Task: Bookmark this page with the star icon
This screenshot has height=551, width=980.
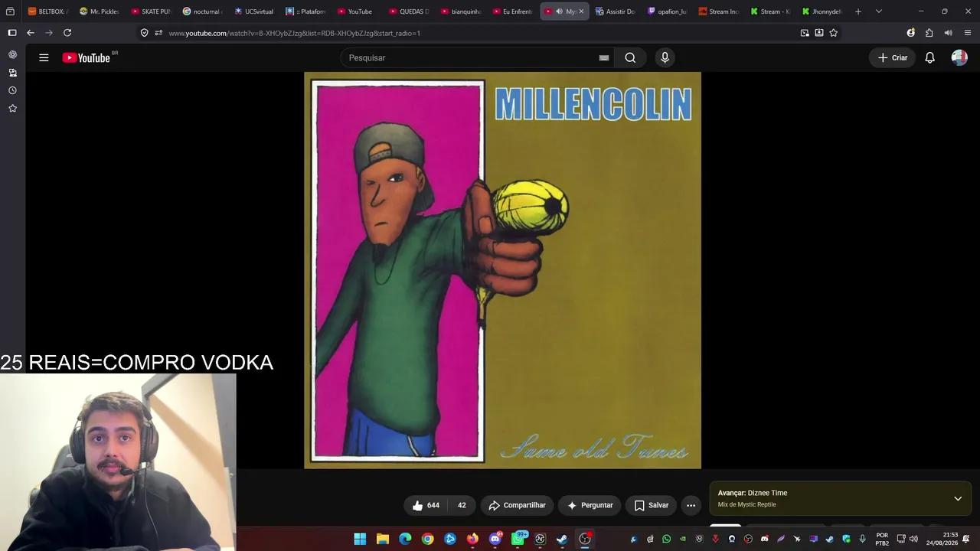Action: click(834, 33)
